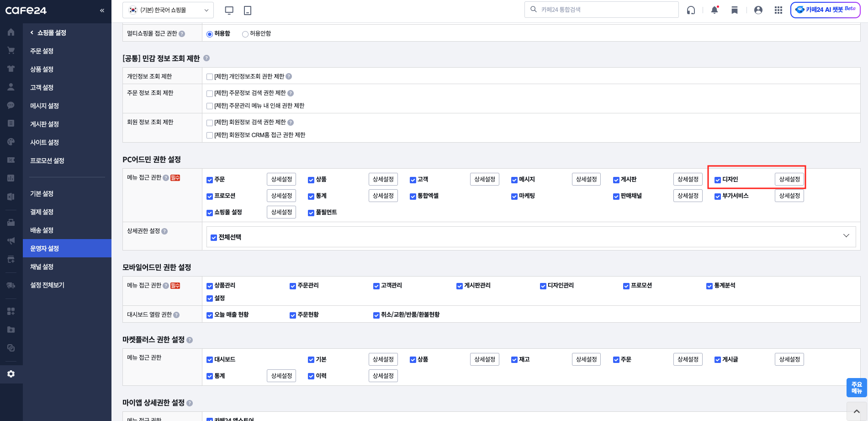Go back via 쇼핑몰 설정 chevron
This screenshot has width=868, height=421.
(x=32, y=32)
